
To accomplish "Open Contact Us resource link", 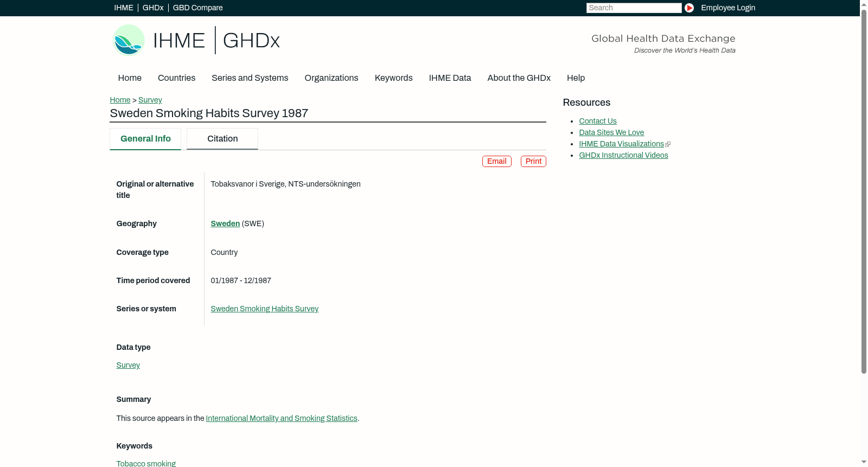I will (598, 121).
